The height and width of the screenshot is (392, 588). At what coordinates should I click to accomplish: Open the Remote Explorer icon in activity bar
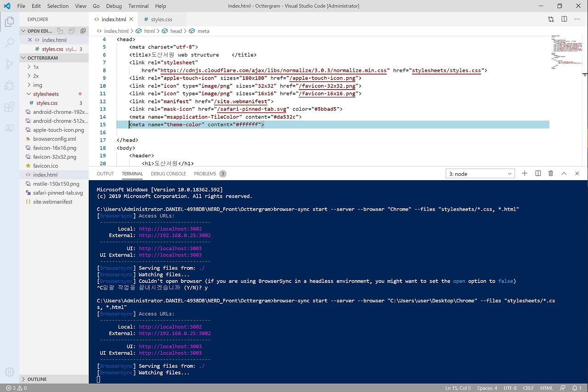9,128
